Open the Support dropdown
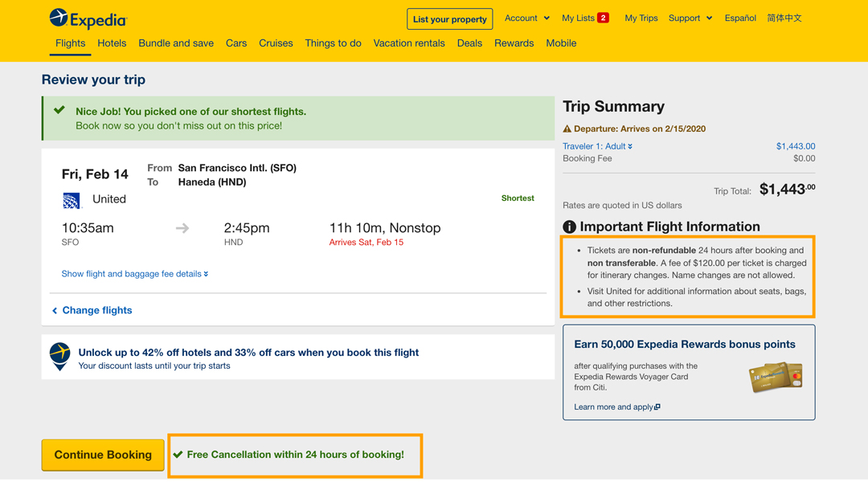This screenshot has height=494, width=868. click(690, 18)
